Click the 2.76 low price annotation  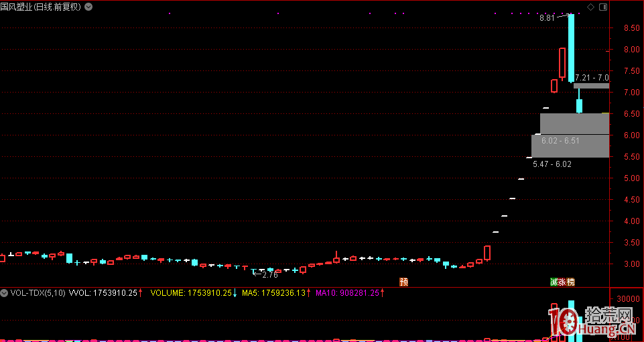[269, 275]
